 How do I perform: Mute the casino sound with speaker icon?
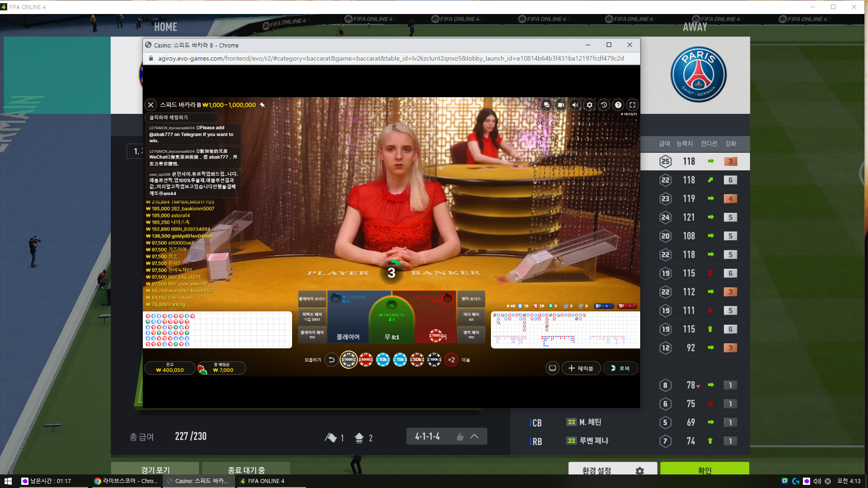click(575, 105)
